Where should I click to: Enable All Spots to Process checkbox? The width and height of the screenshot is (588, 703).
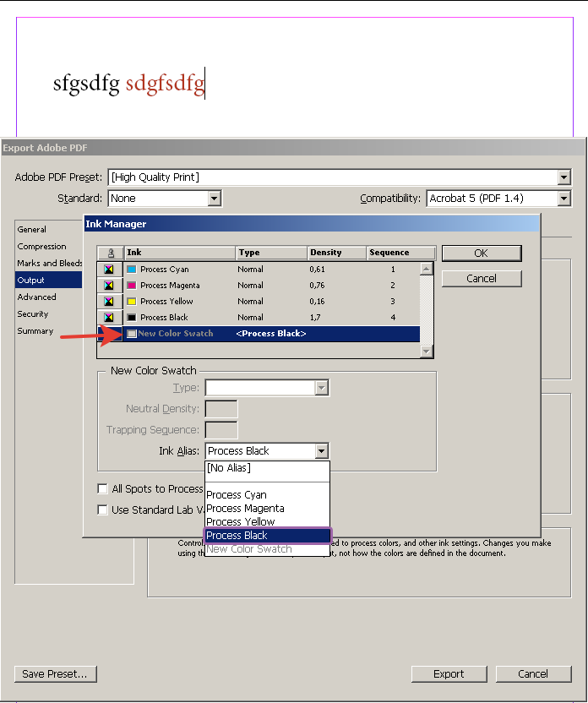[x=102, y=488]
